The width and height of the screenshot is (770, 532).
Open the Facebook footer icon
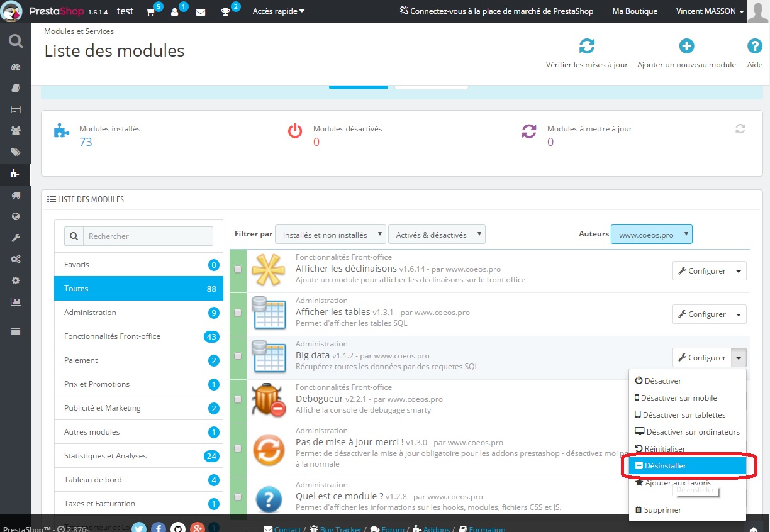159,528
